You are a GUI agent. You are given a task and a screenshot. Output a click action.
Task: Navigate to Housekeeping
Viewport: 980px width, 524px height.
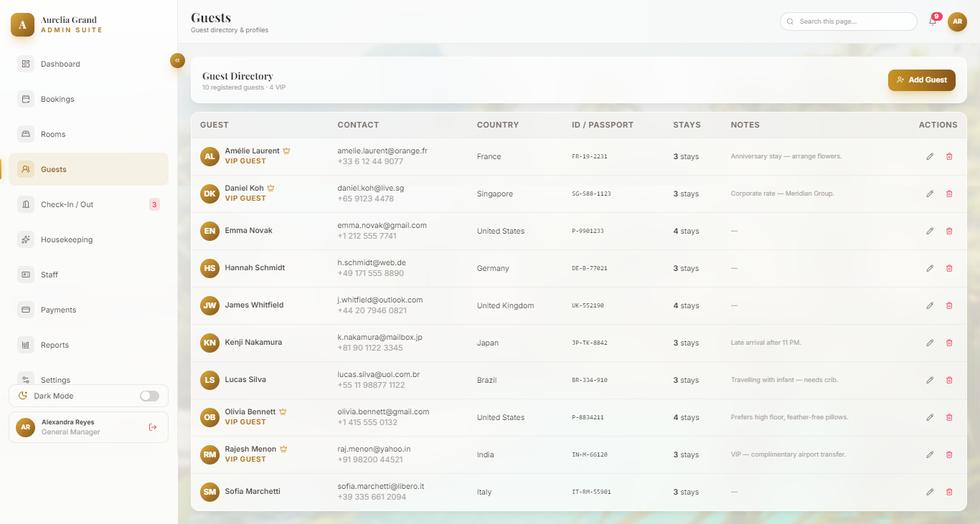(88, 239)
